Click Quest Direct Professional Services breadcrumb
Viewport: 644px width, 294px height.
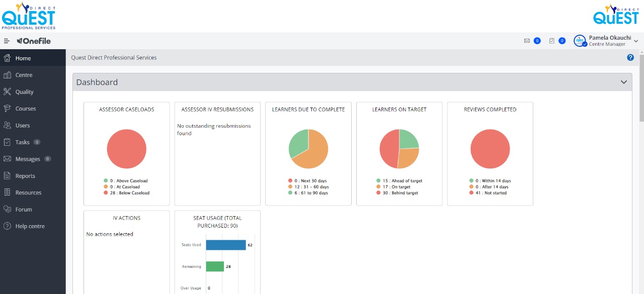[114, 57]
